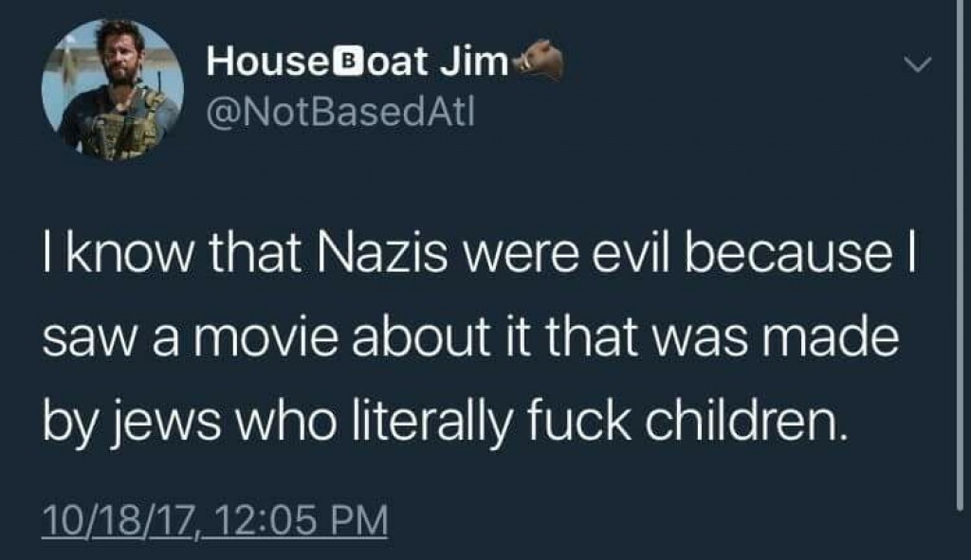
Task: Click the first line of the tweet
Action: [478, 255]
